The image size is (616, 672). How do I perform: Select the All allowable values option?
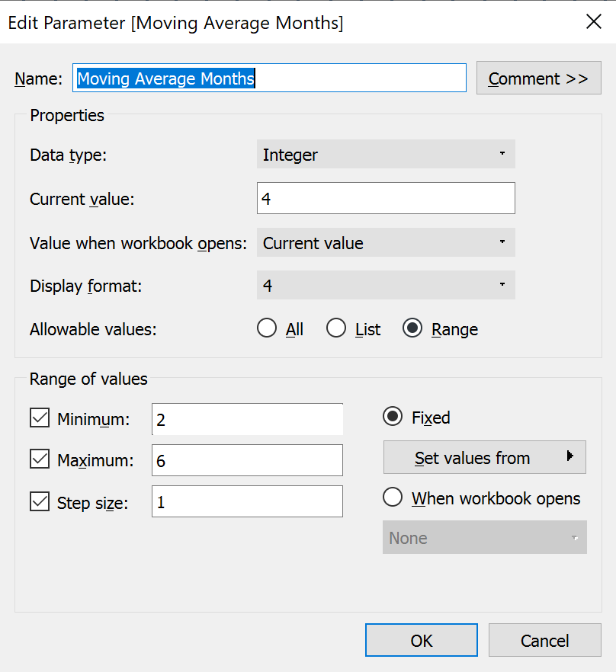click(267, 328)
